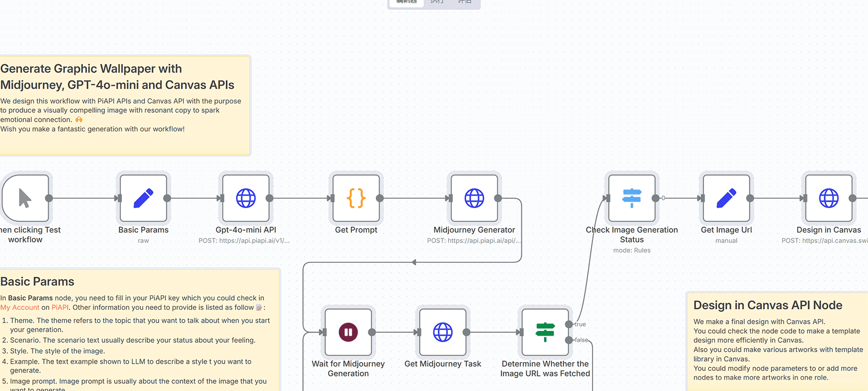Click the Determine Whether Image URL Fetched node
The width and height of the screenshot is (868, 391).
pyautogui.click(x=545, y=332)
